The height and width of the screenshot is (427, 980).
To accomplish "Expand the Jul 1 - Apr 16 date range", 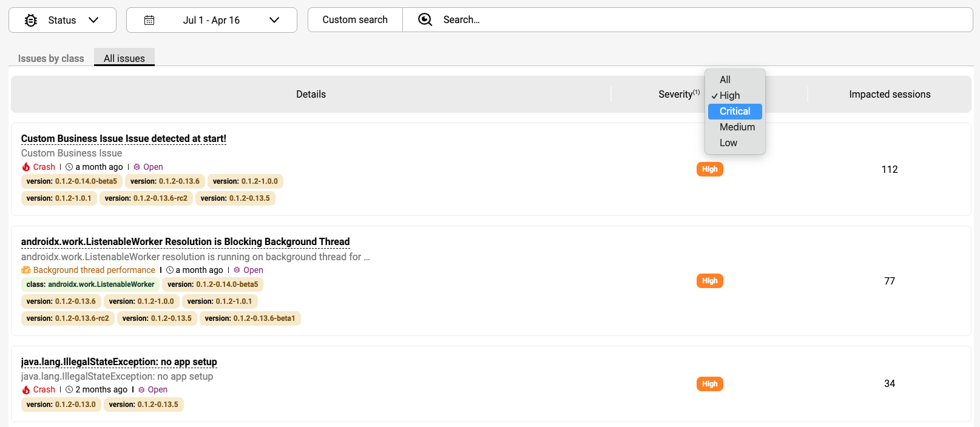I will [x=274, y=20].
